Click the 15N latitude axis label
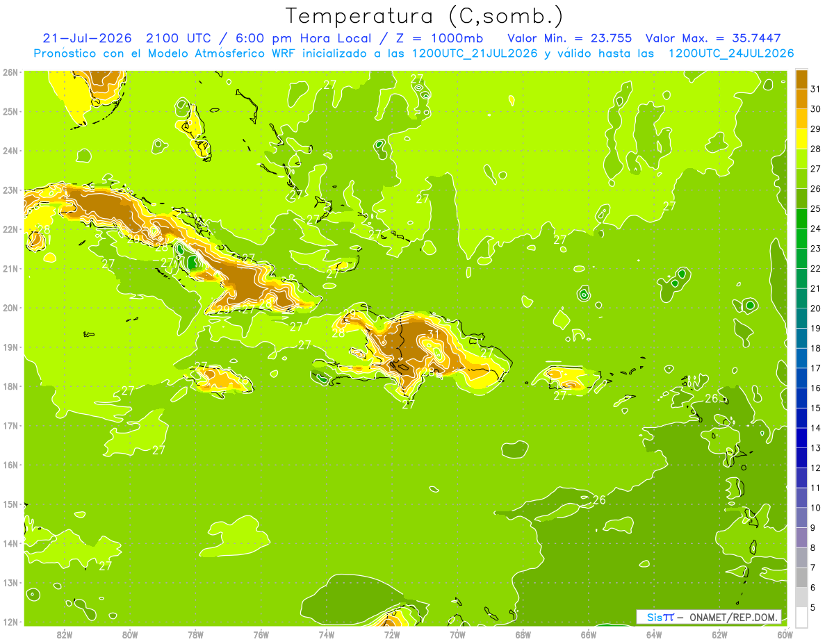 (x=10, y=504)
